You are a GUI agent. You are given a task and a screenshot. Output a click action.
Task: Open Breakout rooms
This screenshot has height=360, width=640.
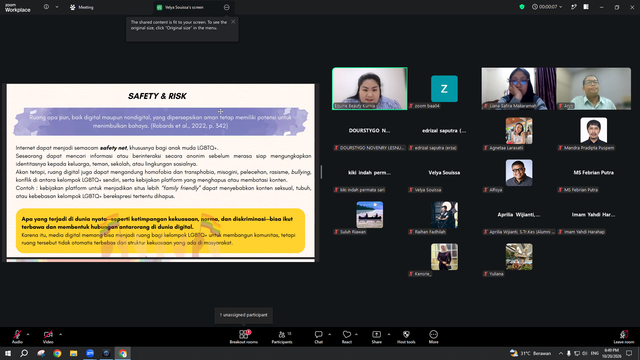click(x=244, y=337)
